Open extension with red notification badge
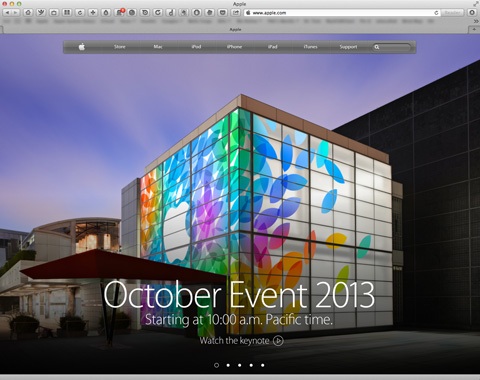The width and height of the screenshot is (480, 380). [x=119, y=13]
